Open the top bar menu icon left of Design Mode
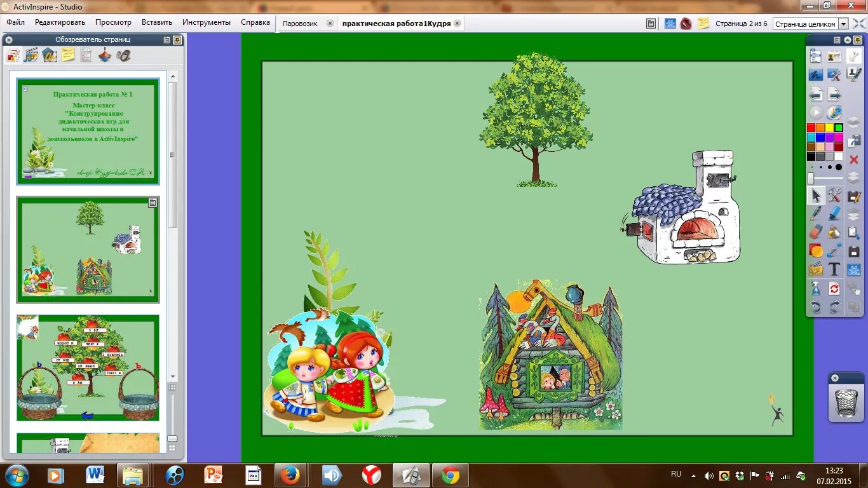The width and height of the screenshot is (868, 488). tap(651, 24)
